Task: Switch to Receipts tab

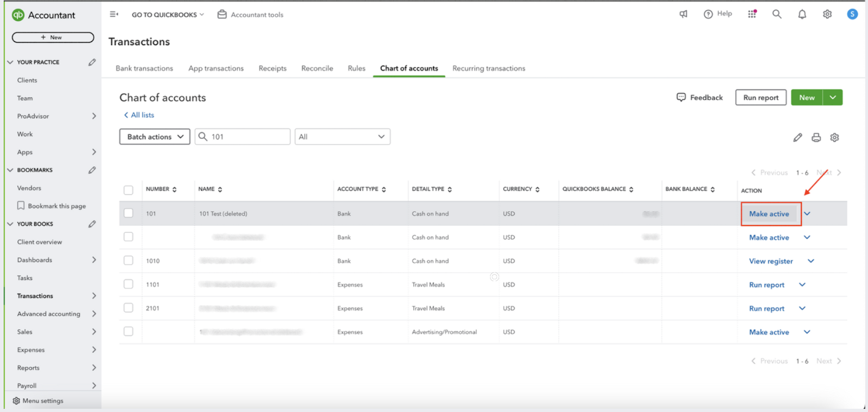Action: click(x=272, y=68)
